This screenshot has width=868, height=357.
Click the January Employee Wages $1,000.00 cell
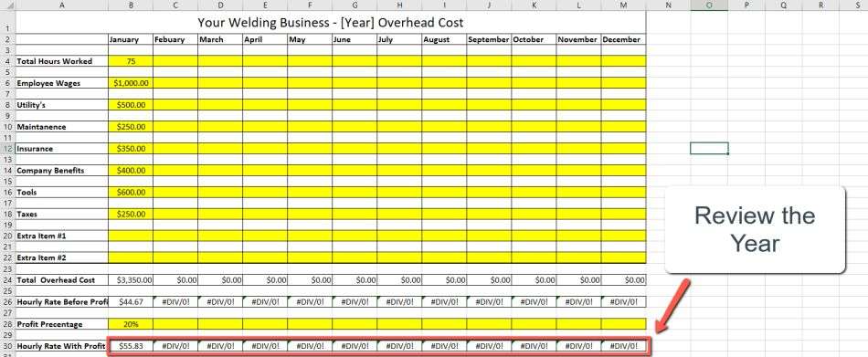[131, 83]
